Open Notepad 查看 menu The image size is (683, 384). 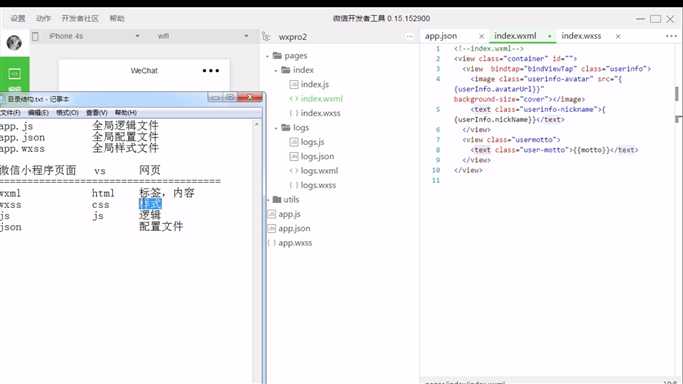(x=96, y=113)
